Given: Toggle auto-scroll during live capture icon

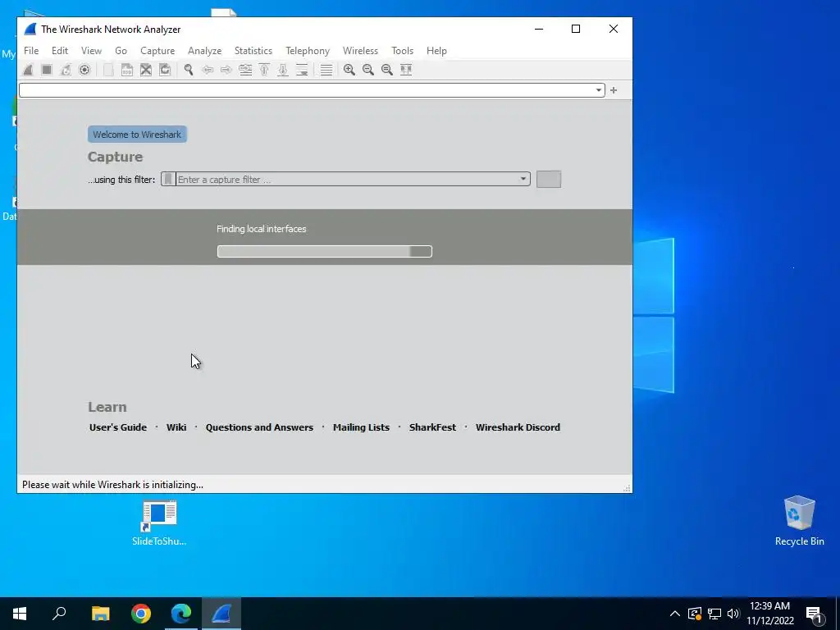Looking at the screenshot, I should pyautogui.click(x=302, y=70).
